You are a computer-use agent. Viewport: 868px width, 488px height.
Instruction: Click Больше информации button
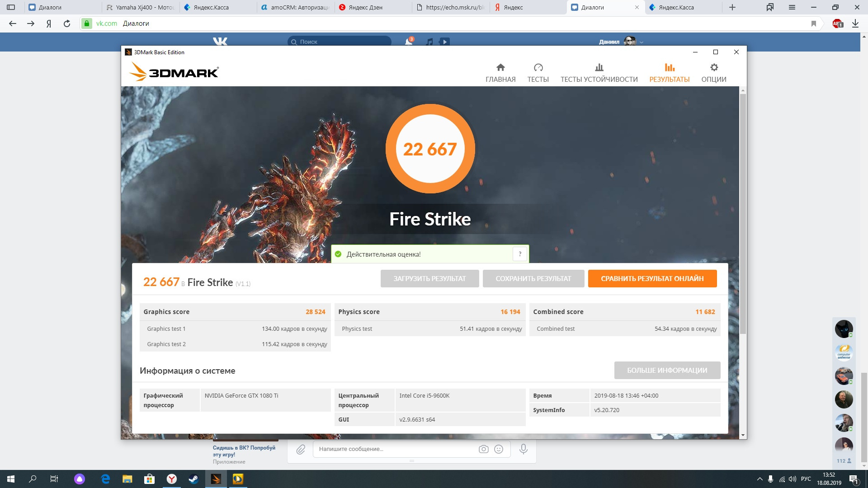[667, 371]
